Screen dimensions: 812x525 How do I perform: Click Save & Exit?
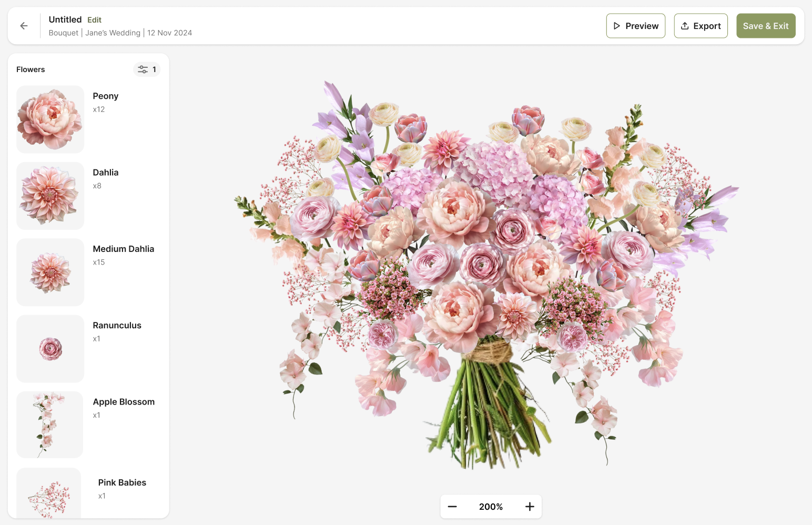[x=766, y=26]
